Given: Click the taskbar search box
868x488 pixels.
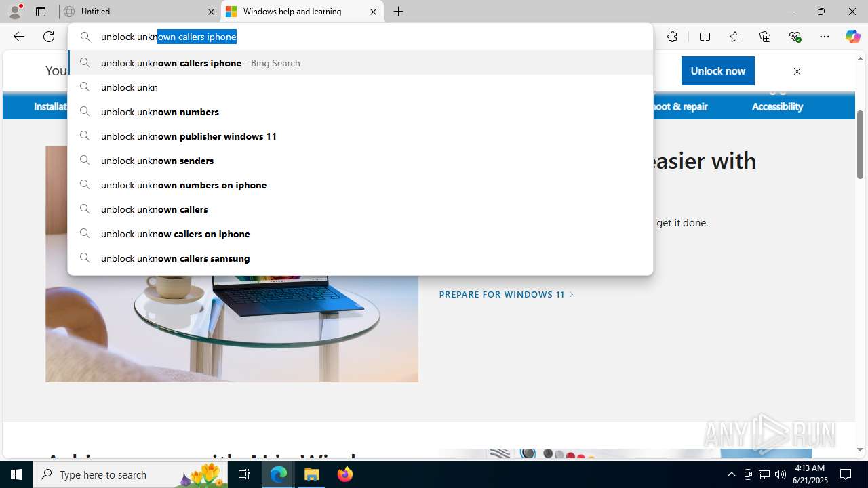Looking at the screenshot, I should [130, 474].
